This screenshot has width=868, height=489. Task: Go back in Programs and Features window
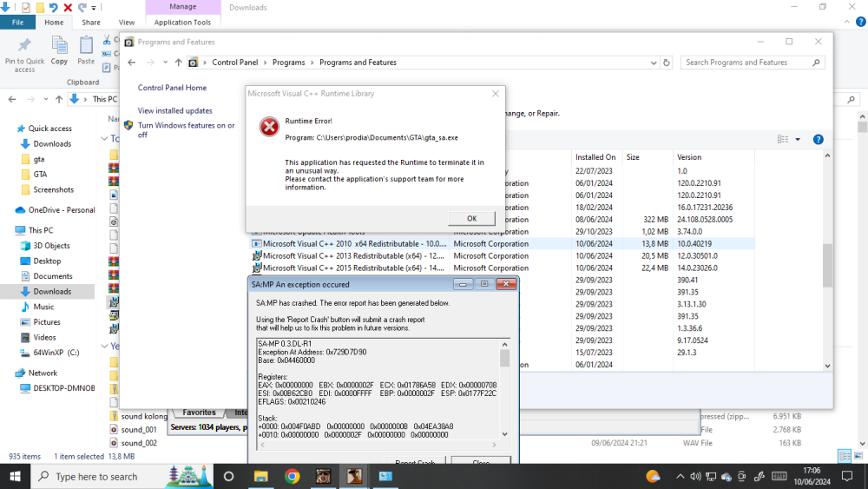coord(132,62)
